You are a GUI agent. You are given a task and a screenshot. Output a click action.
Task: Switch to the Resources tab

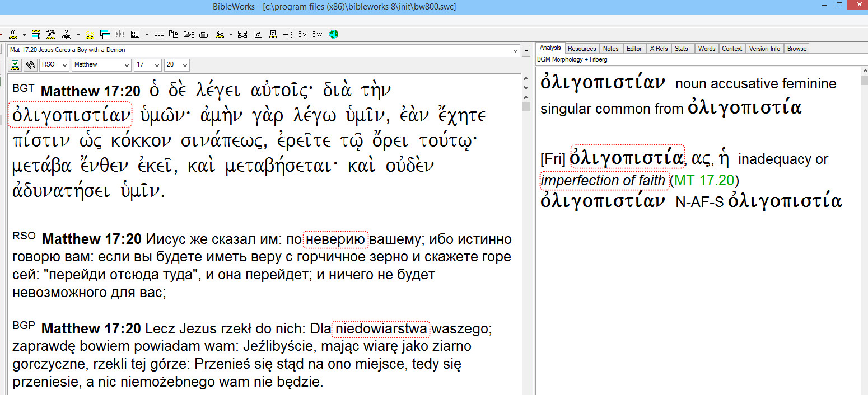[x=582, y=49]
